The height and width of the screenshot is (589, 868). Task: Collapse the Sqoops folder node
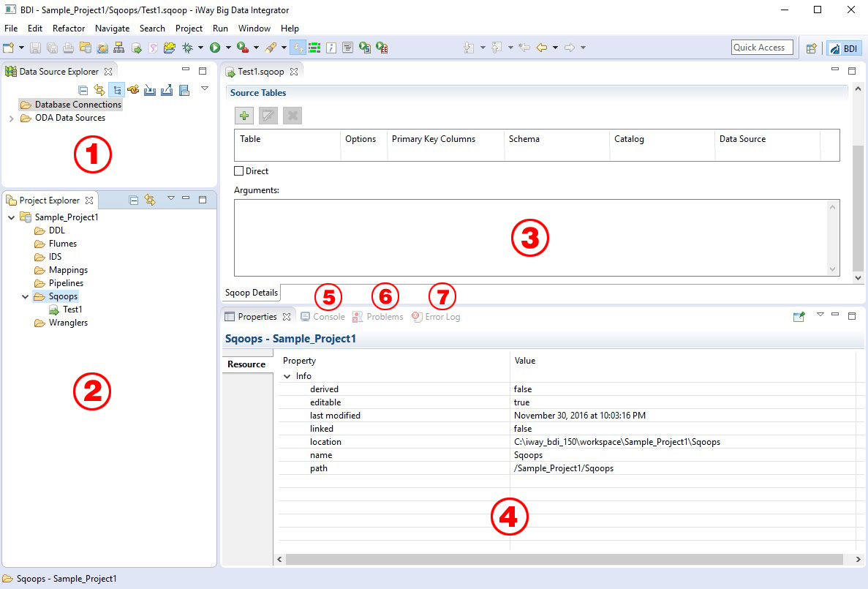coord(25,296)
